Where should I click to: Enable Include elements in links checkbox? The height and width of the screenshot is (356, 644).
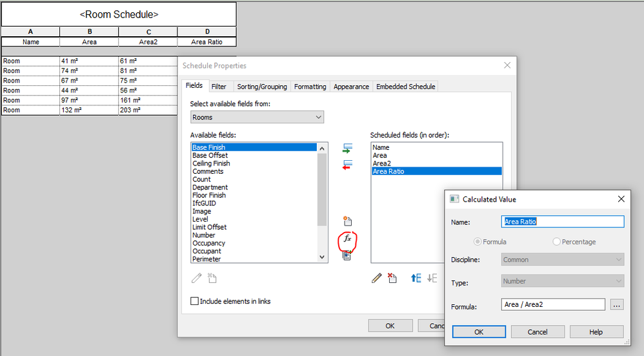pyautogui.click(x=195, y=301)
